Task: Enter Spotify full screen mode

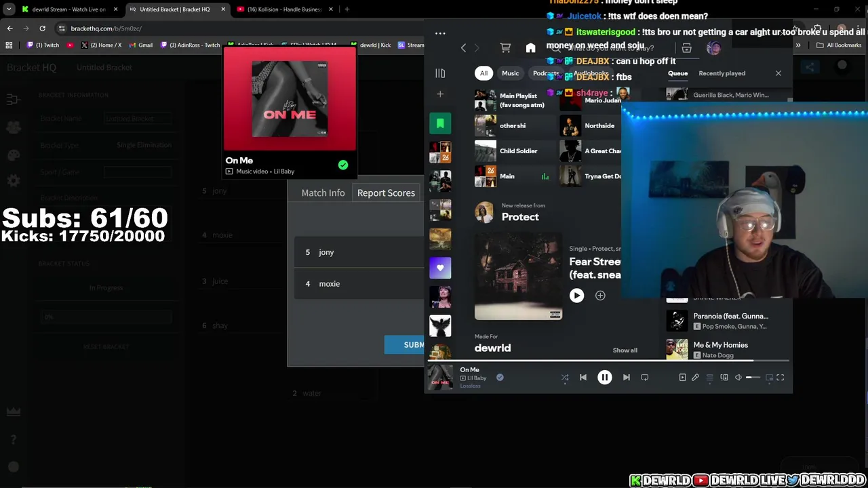Action: coord(781,378)
